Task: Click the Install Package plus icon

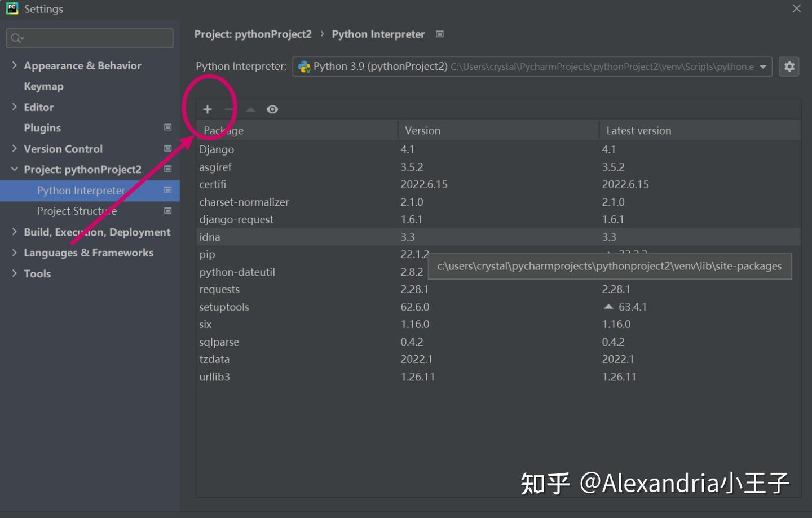Action: 208,109
